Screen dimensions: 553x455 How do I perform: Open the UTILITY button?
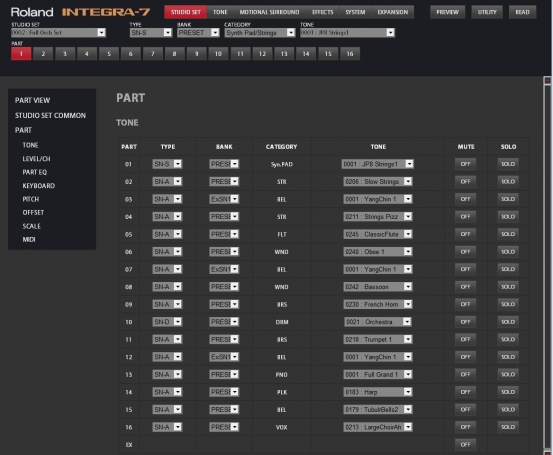487,12
